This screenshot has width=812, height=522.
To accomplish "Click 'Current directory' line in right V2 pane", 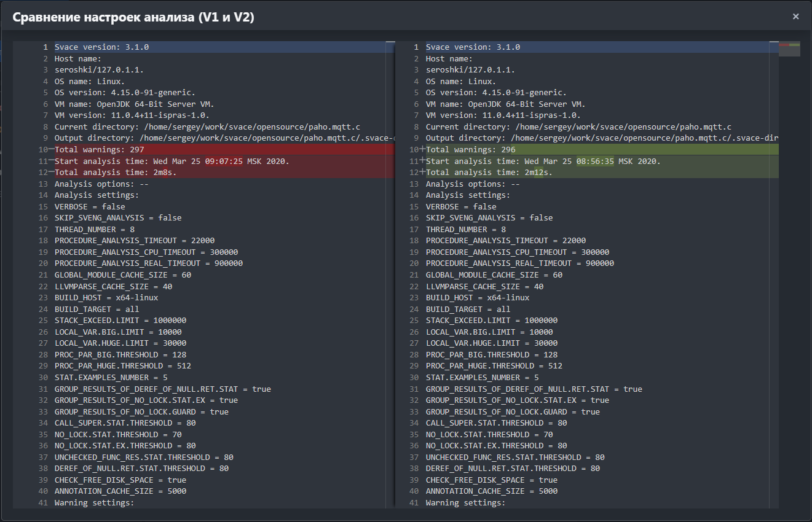I will tap(580, 127).
